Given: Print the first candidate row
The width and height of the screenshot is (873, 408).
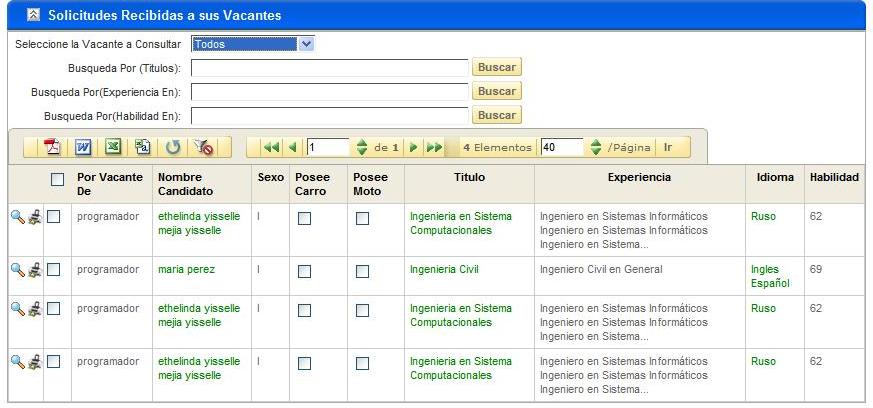Looking at the screenshot, I should tap(34, 217).
